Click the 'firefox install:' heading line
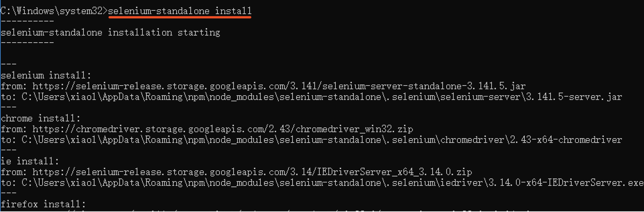Image resolution: width=644 pixels, height=212 pixels. tap(43, 204)
